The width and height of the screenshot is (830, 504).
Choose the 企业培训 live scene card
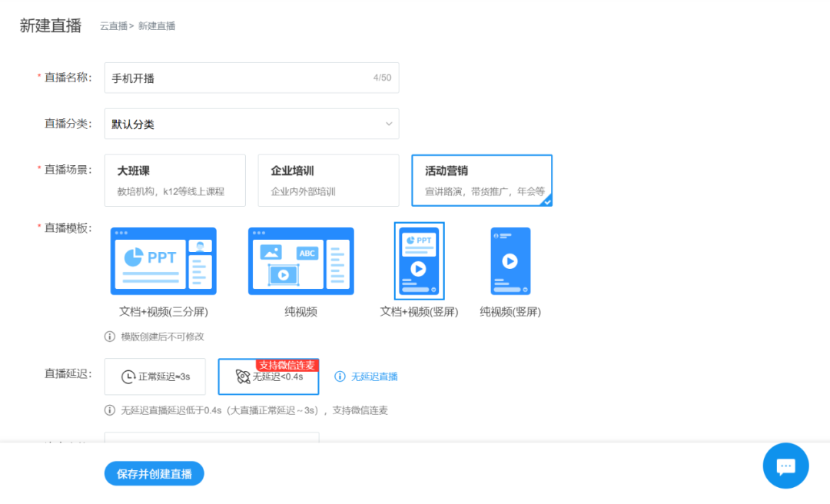328,181
